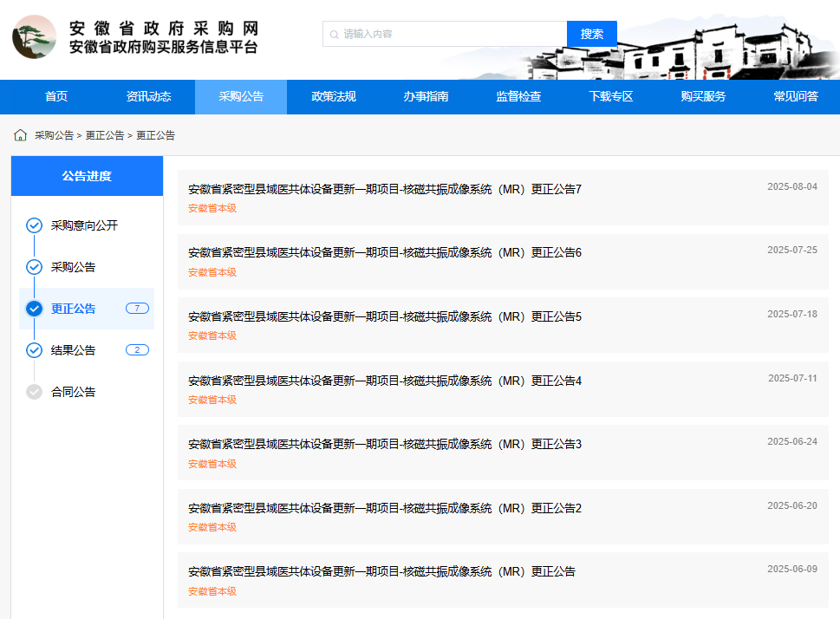Click the home icon in the breadcrumb bar
840x619 pixels.
20,134
